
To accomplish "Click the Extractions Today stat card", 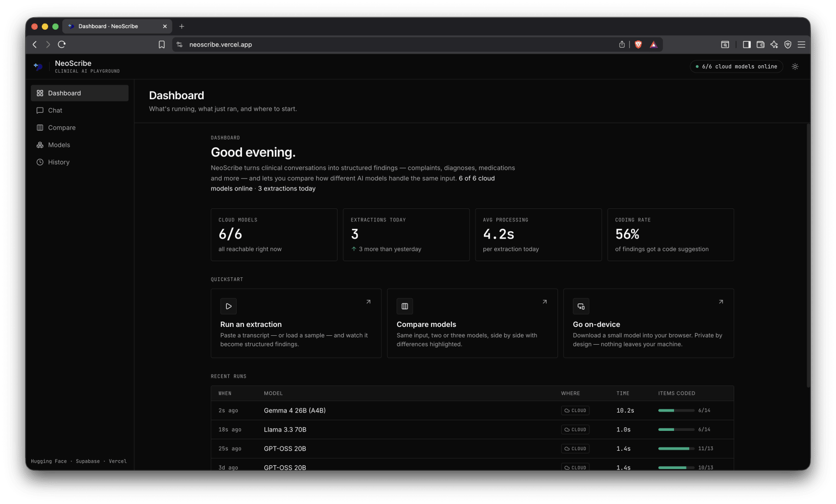I will pos(407,235).
